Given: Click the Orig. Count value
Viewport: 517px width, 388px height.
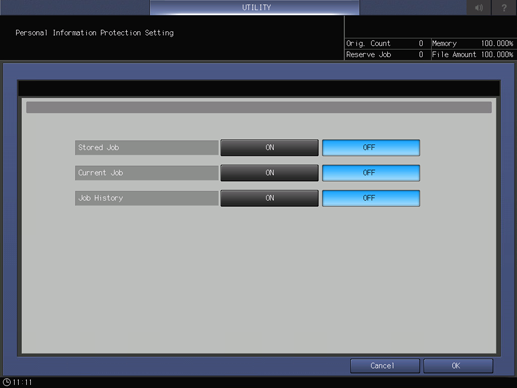Looking at the screenshot, I should click(421, 43).
